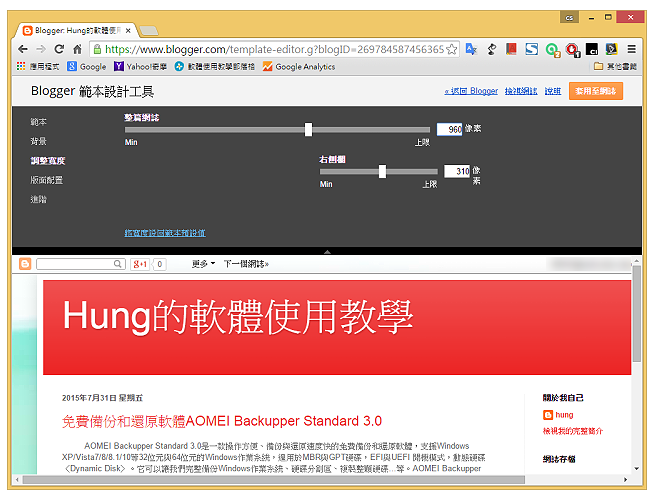Select the 背景 background menu item
The image size is (657, 496).
[x=39, y=141]
